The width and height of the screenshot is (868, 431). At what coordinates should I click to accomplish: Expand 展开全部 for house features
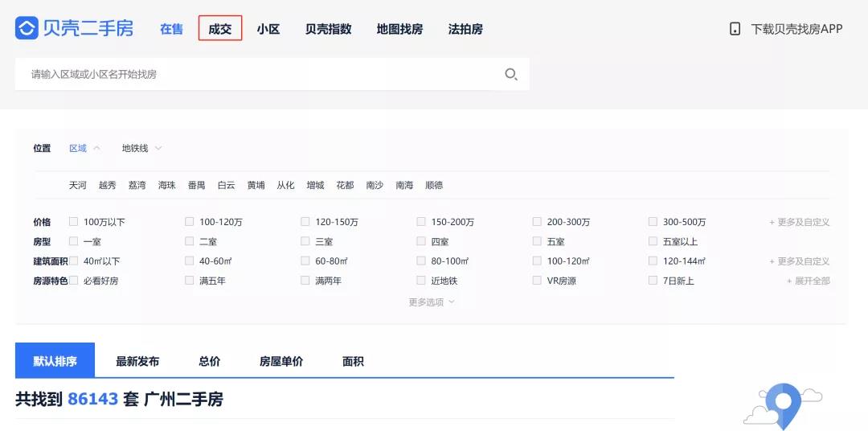click(808, 281)
